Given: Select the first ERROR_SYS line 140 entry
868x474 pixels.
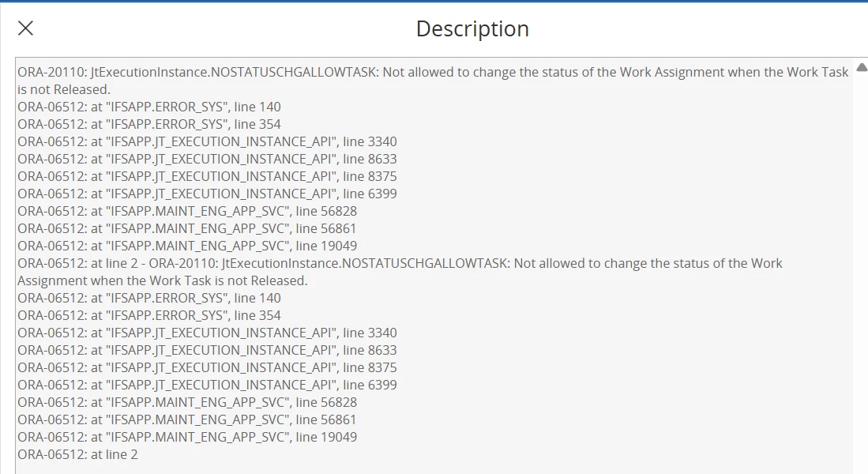Looking at the screenshot, I should [149, 107].
